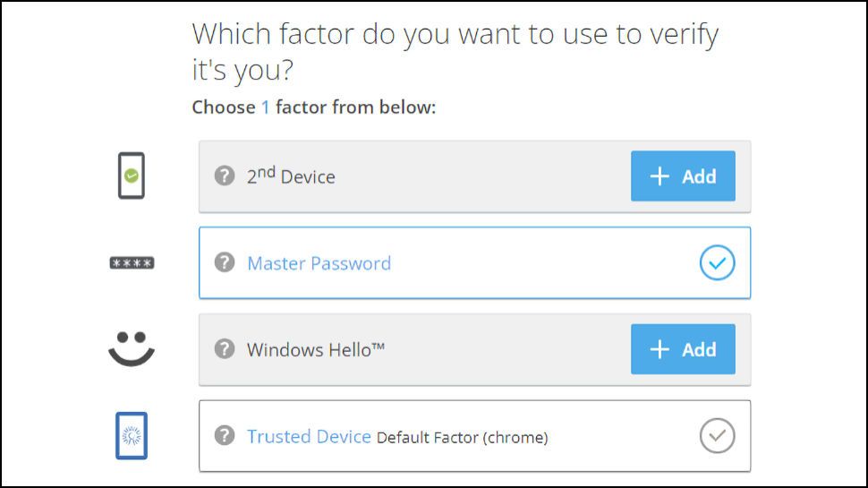Screen dimensions: 868x488
Task: Show help for Trusted Device factor
Action: tap(225, 436)
